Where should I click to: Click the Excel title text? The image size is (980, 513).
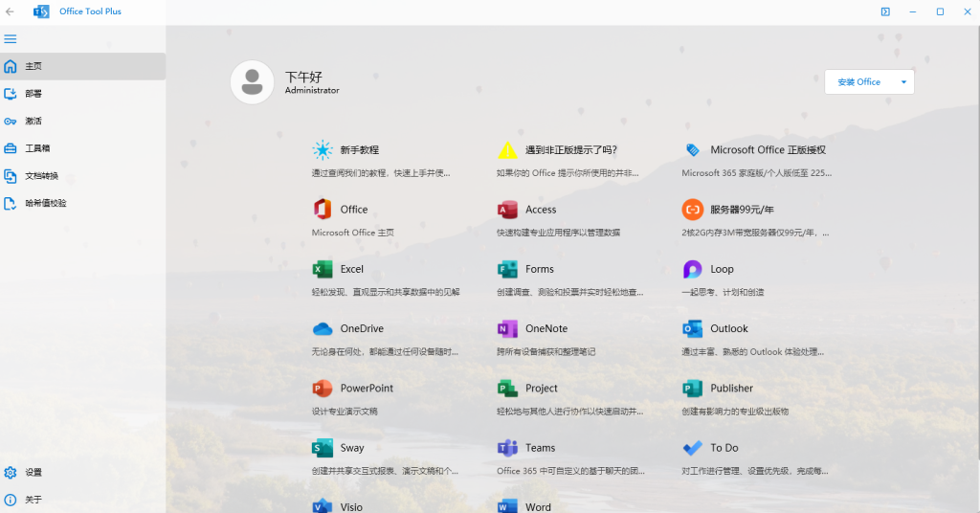pyautogui.click(x=352, y=269)
